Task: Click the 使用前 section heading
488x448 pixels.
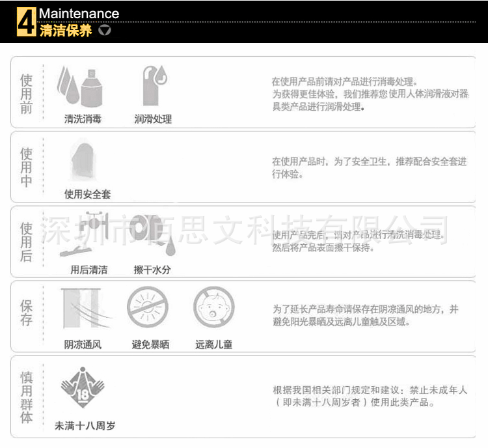Action: coord(26,94)
